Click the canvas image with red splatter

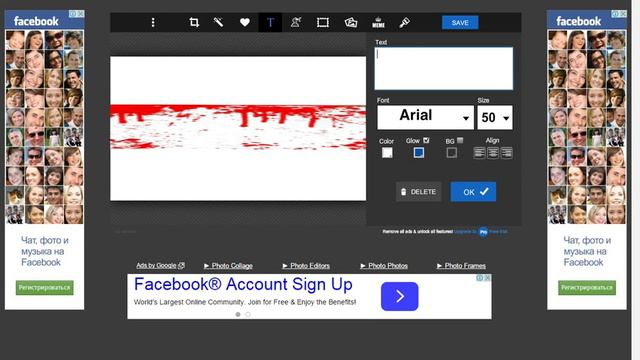point(238,129)
